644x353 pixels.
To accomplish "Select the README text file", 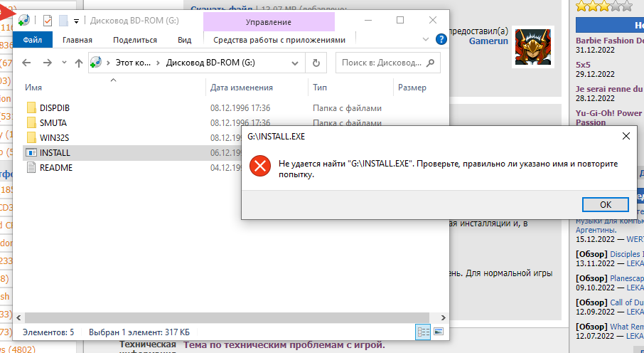I will pyautogui.click(x=56, y=167).
